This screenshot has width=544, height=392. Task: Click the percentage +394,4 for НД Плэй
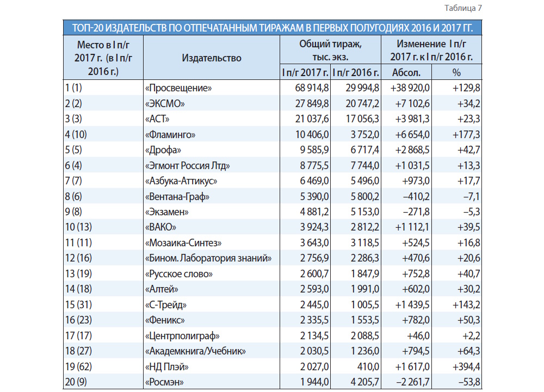point(466,366)
